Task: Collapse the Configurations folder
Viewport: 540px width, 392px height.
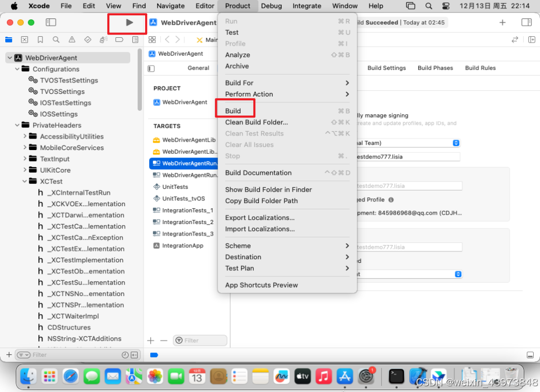Action: point(17,69)
